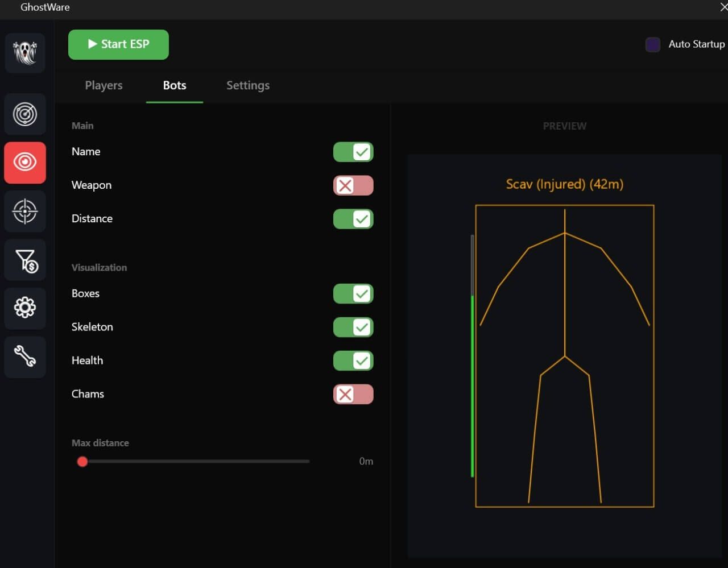Open the gear icon in sidebar
Viewport: 728px width, 568px height.
[x=25, y=308]
